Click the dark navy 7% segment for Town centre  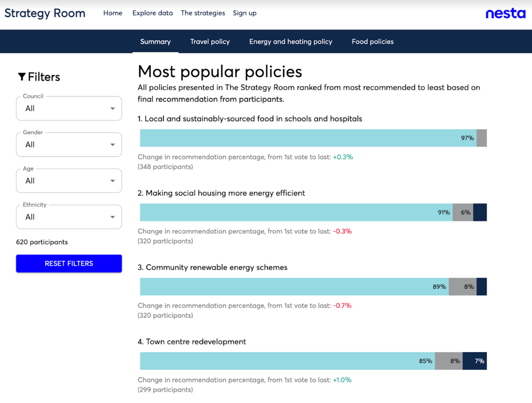click(x=475, y=361)
